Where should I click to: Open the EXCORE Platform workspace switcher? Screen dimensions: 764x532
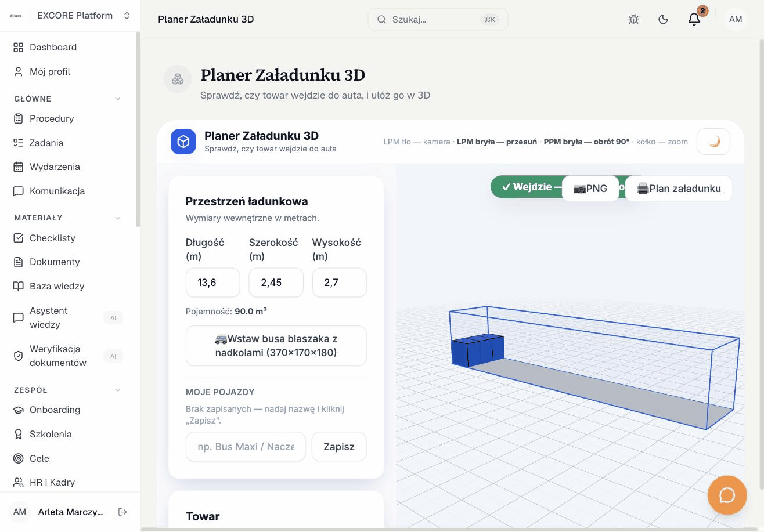70,16
